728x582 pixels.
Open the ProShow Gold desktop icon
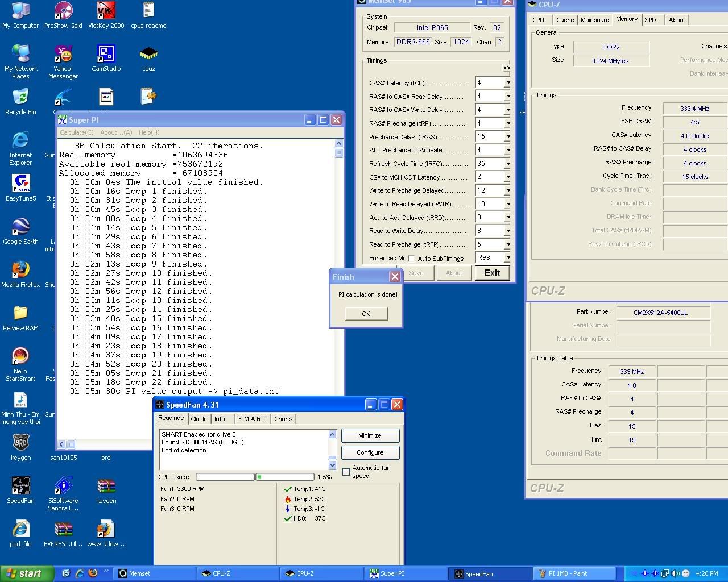tap(63, 15)
